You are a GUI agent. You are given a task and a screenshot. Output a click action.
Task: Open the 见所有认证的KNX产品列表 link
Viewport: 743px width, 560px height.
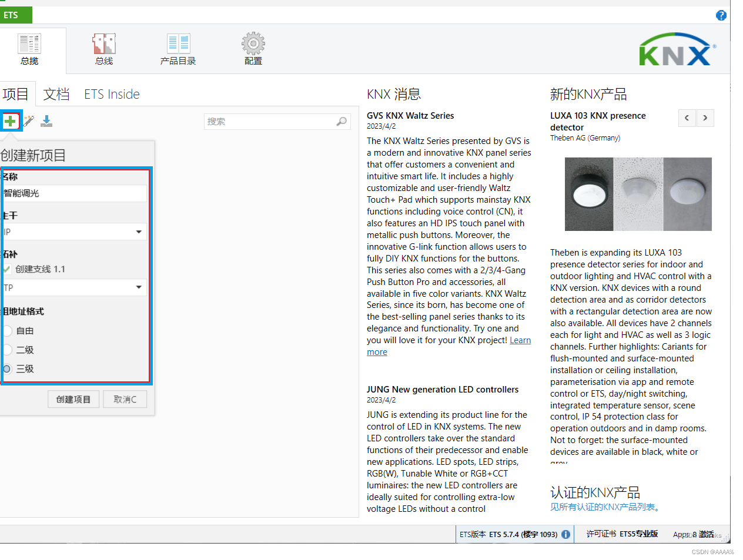604,507
